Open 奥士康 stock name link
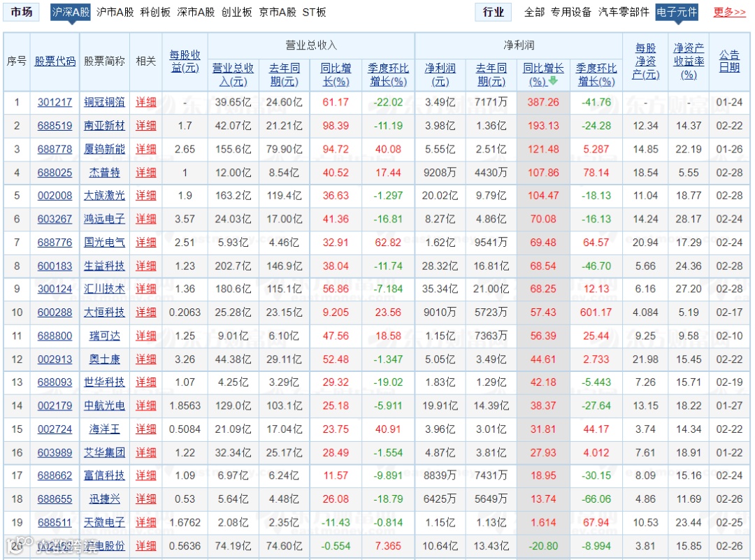This screenshot has height=560, width=755. [x=104, y=359]
